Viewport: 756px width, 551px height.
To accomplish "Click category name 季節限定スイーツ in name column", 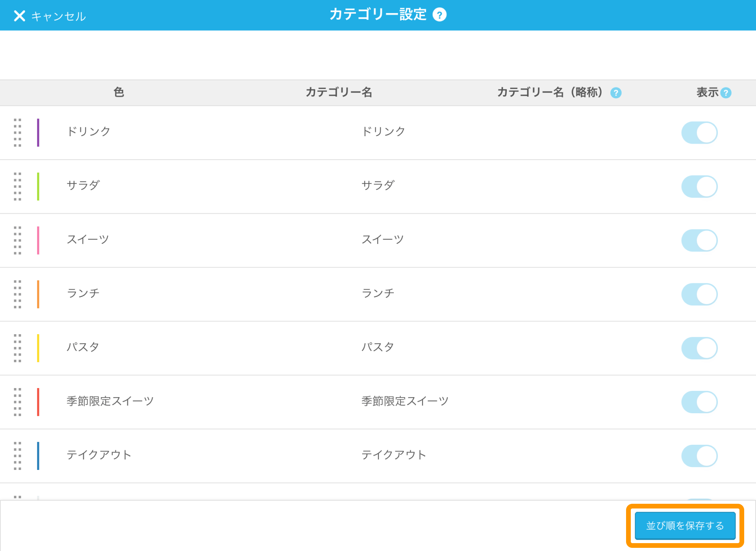I will coord(110,401).
